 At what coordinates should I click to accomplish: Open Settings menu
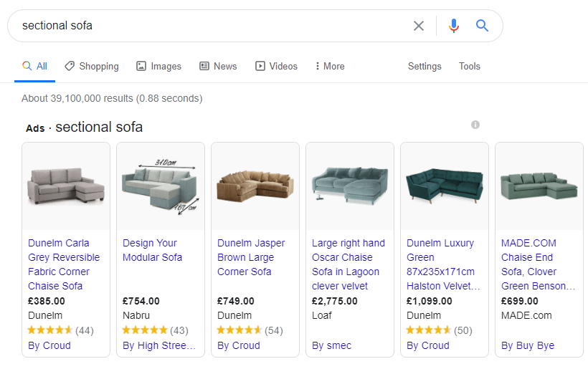(425, 67)
